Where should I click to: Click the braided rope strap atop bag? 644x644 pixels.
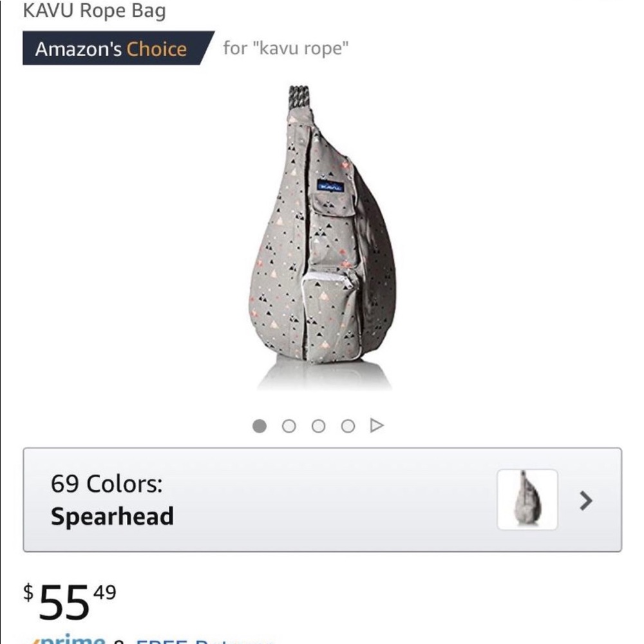298,97
